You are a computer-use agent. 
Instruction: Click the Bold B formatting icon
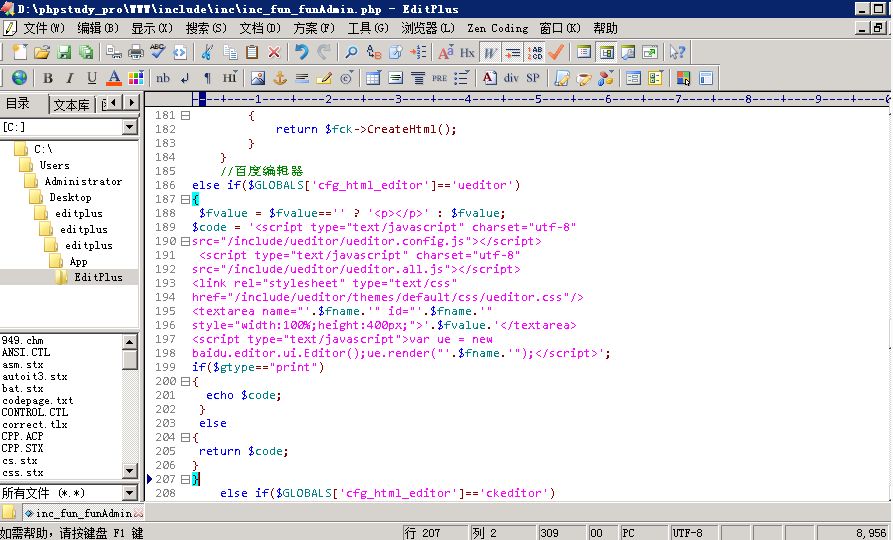[47, 78]
